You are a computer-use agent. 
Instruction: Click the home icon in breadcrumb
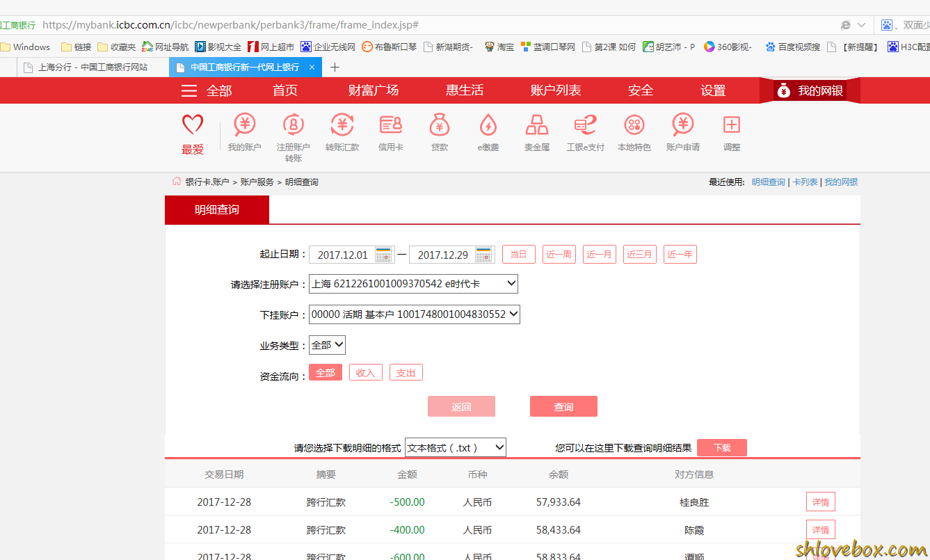[x=177, y=182]
